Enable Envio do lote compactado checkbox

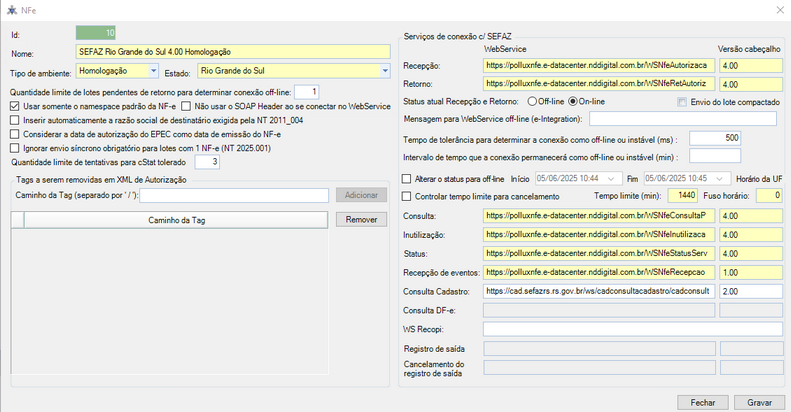[683, 102]
